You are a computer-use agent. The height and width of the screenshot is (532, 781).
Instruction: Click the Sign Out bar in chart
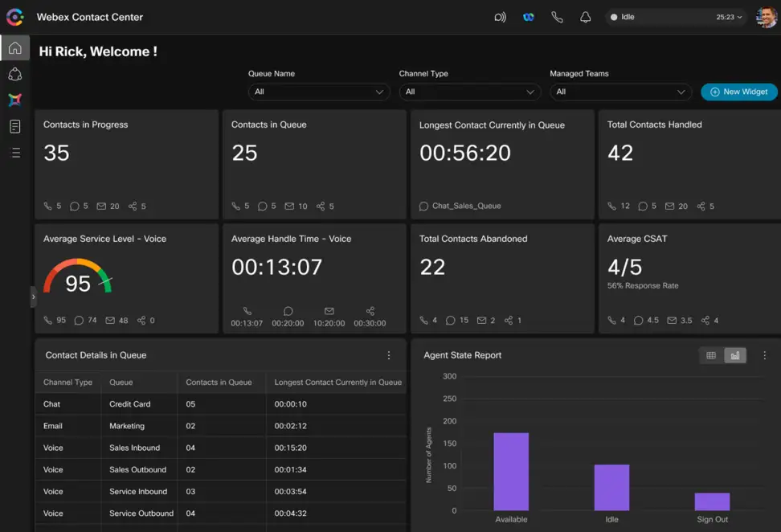712,501
